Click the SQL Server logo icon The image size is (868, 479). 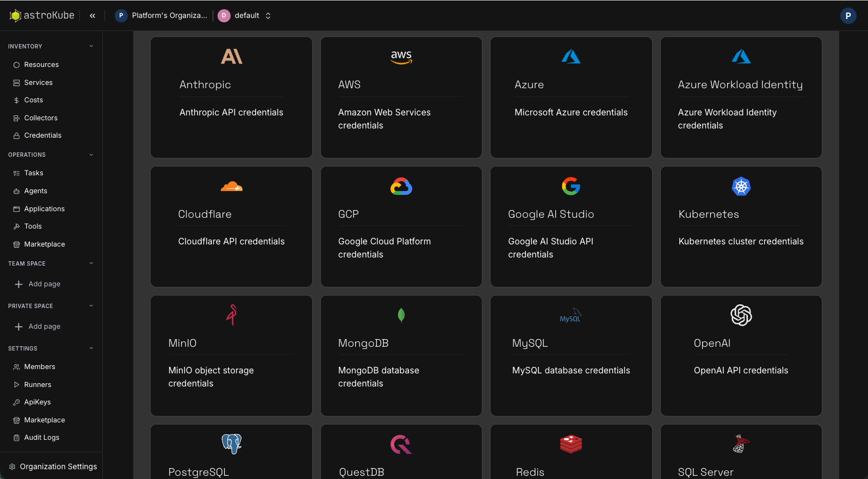point(741,444)
